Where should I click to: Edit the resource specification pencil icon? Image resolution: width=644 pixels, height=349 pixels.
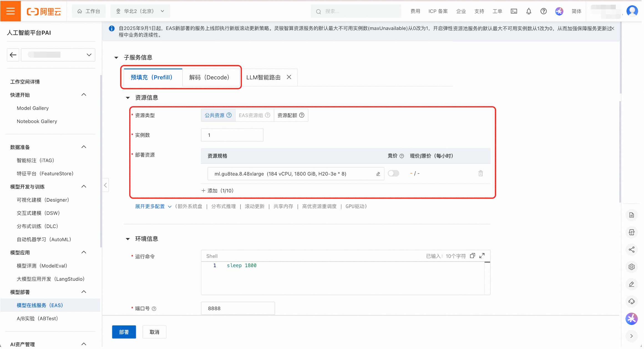tap(378, 174)
